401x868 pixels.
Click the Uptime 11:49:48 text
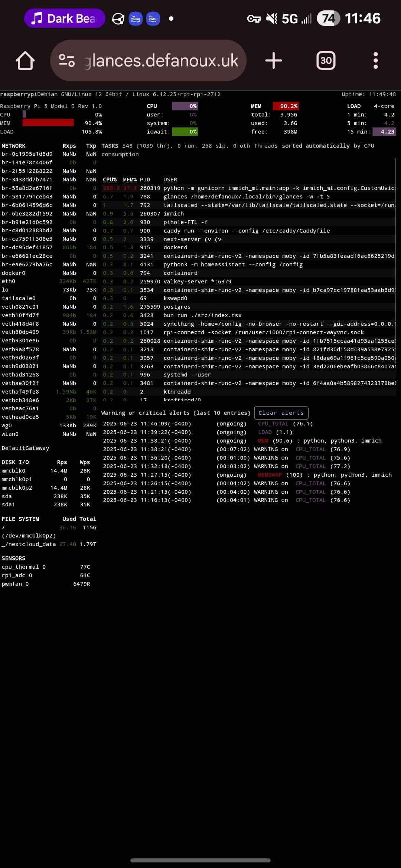point(369,94)
